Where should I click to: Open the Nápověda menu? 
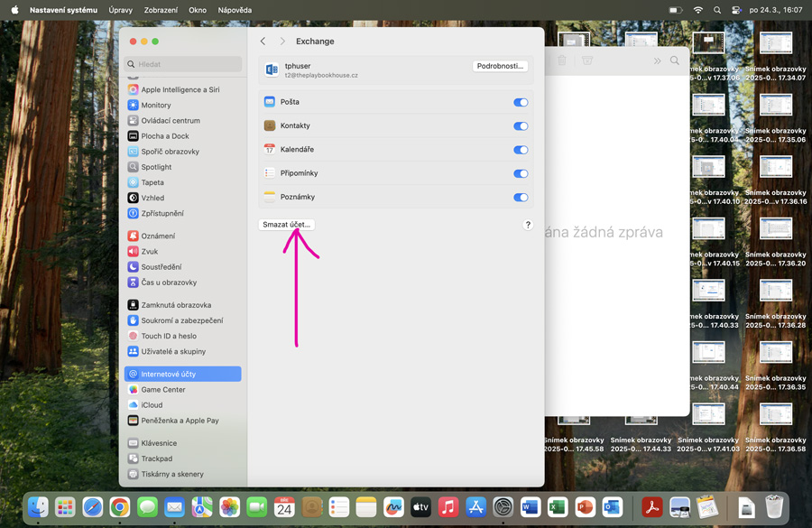click(x=235, y=10)
